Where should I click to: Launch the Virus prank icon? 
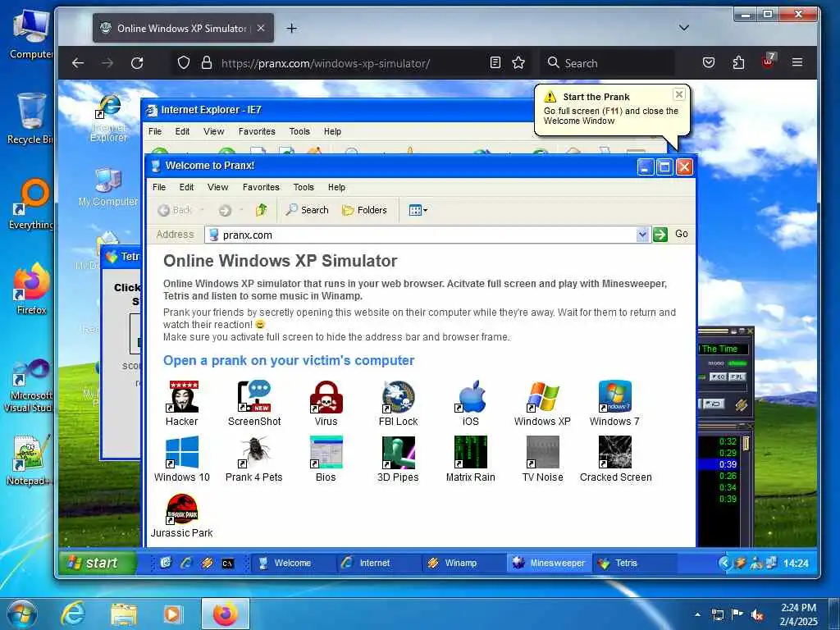tap(326, 403)
